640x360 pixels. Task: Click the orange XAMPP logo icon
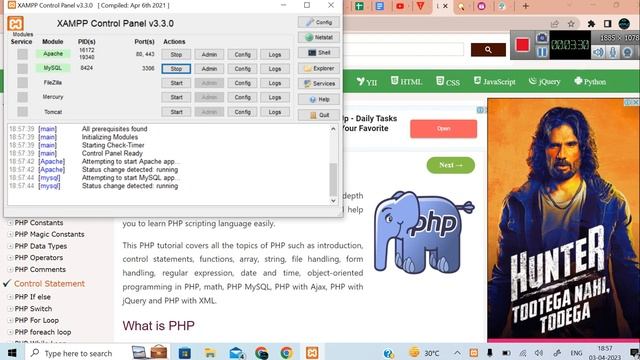[16, 23]
